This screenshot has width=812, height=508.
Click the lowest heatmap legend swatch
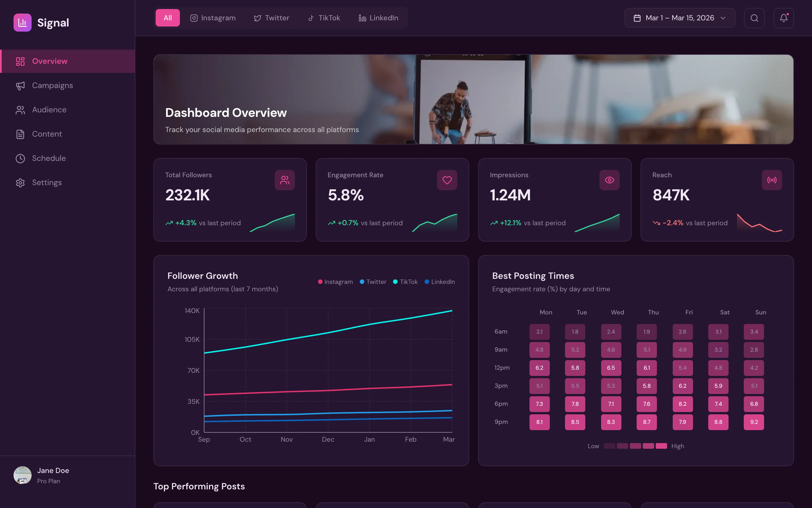(609, 446)
